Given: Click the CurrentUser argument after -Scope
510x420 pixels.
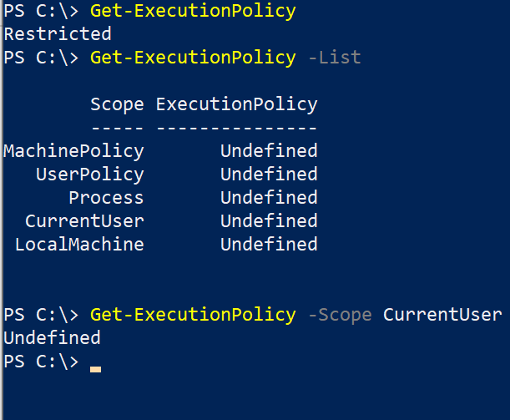Looking at the screenshot, I should pyautogui.click(x=442, y=315).
